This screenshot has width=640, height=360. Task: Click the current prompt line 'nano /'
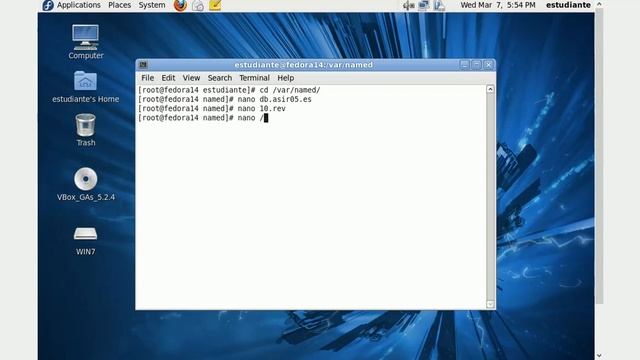203,118
